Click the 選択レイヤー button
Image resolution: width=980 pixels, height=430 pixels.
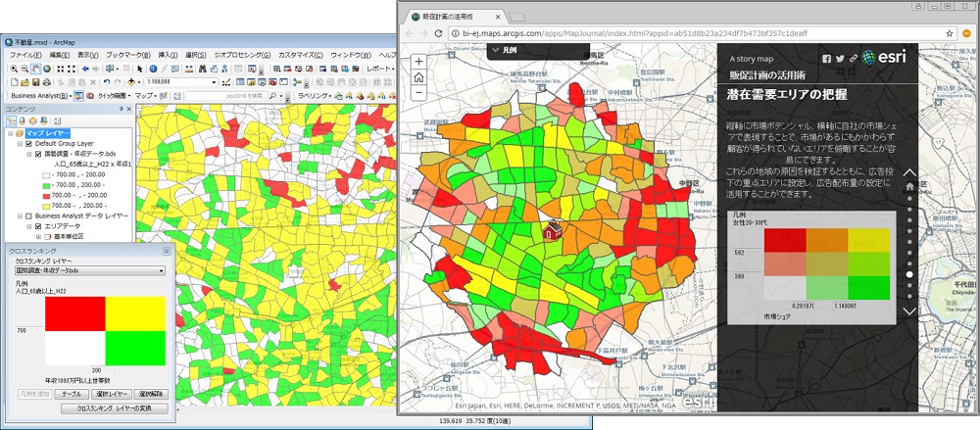[113, 395]
